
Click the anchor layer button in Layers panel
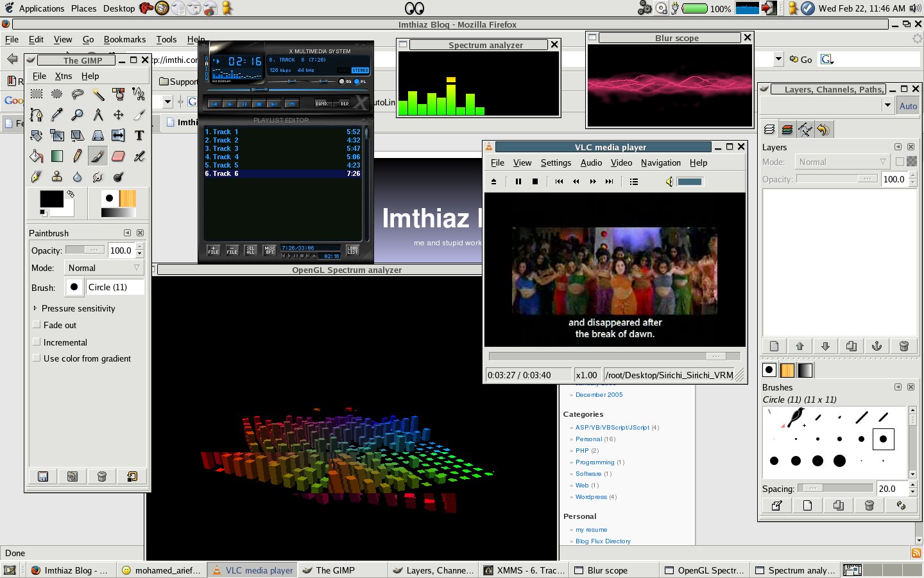coord(877,346)
